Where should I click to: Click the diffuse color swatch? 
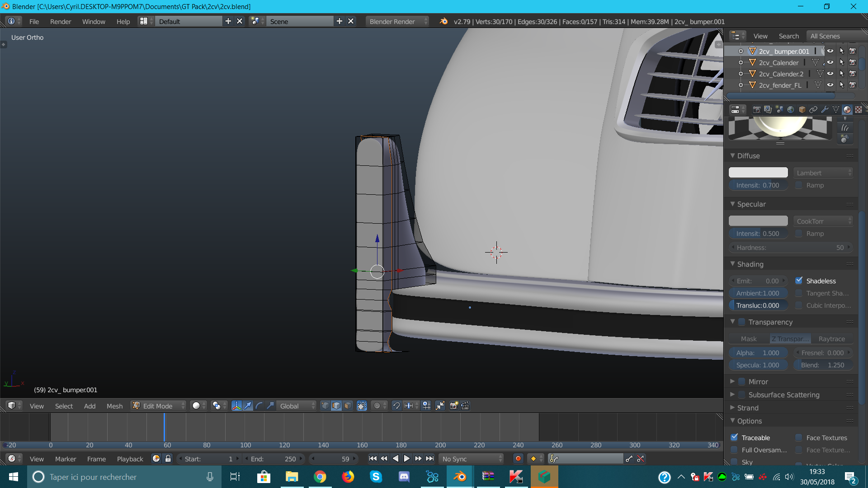pos(758,173)
